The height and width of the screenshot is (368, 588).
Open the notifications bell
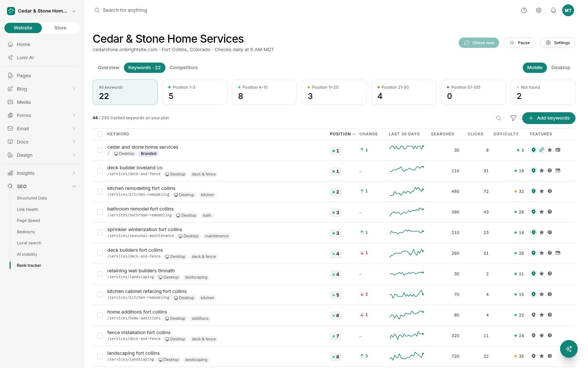[x=553, y=10]
